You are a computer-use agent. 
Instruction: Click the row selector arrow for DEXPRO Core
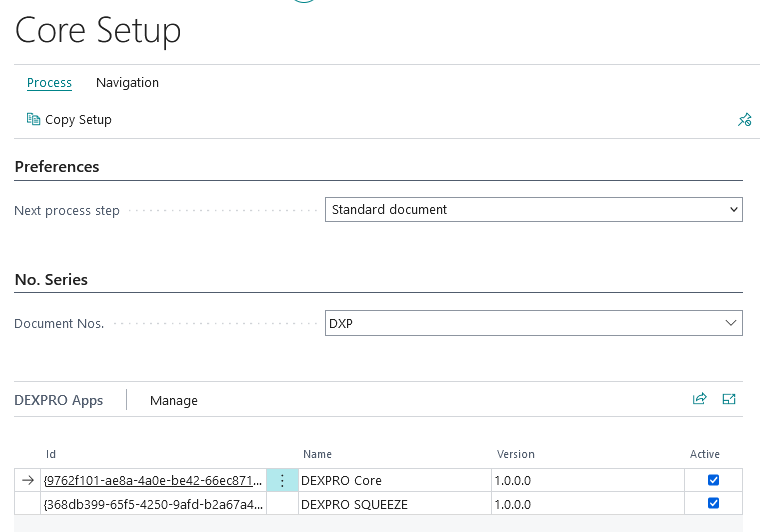pyautogui.click(x=27, y=481)
